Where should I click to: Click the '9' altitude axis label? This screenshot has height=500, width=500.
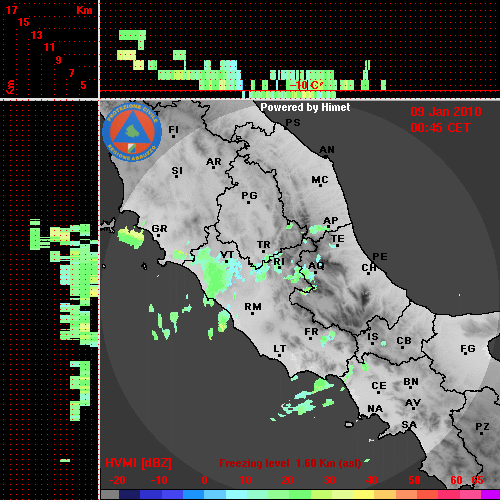pos(59,60)
